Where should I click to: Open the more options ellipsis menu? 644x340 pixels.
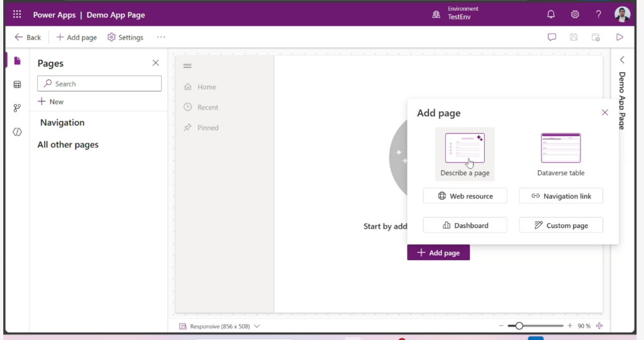point(161,37)
